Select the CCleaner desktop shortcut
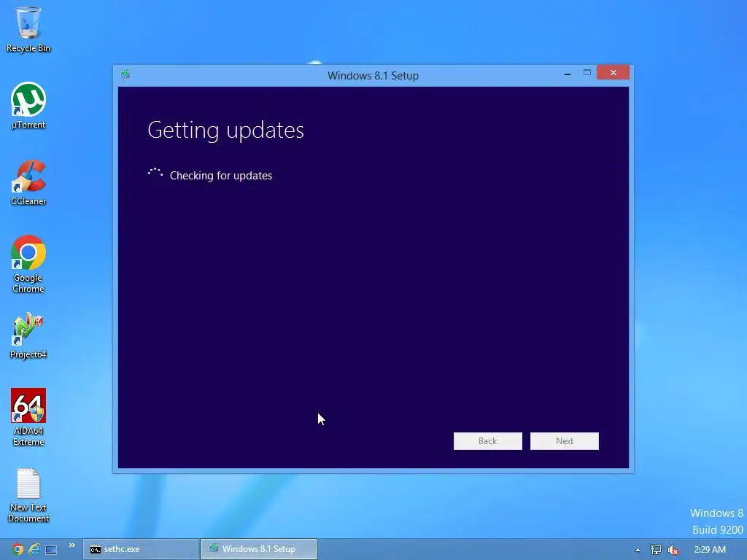 coord(28,182)
